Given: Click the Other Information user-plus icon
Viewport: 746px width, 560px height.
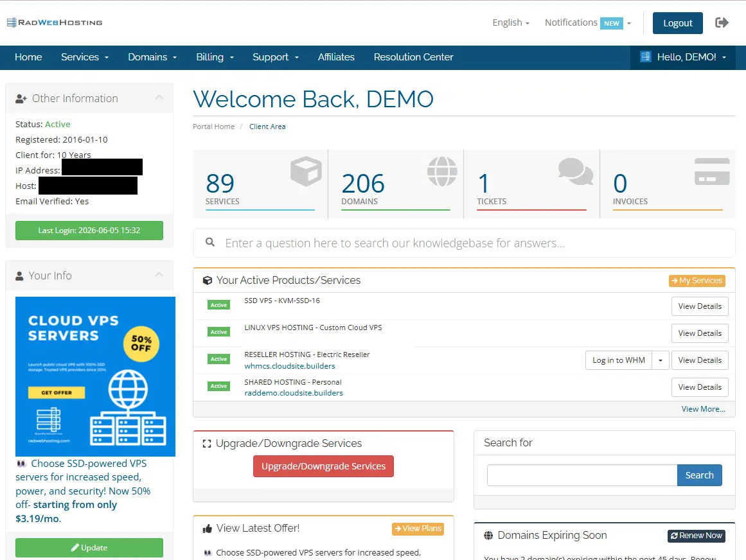Looking at the screenshot, I should coord(21,99).
